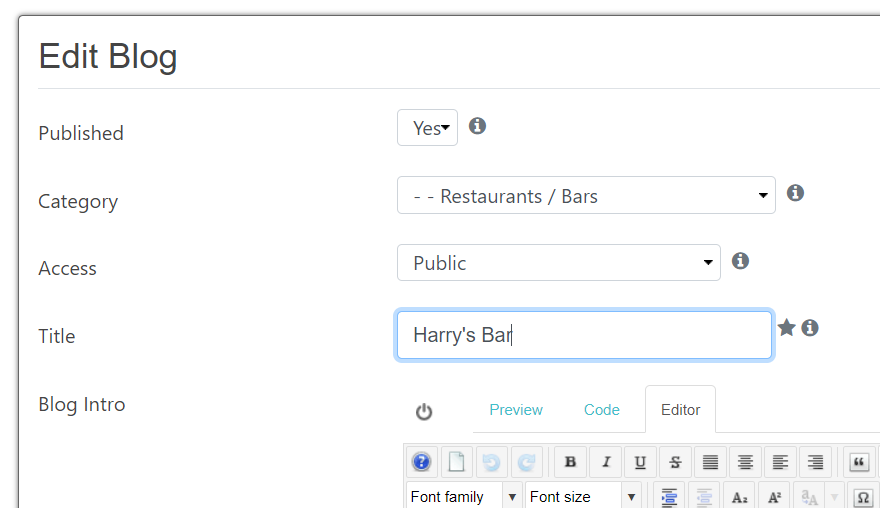
Task: Open the Published Yes dropdown
Action: coord(428,128)
